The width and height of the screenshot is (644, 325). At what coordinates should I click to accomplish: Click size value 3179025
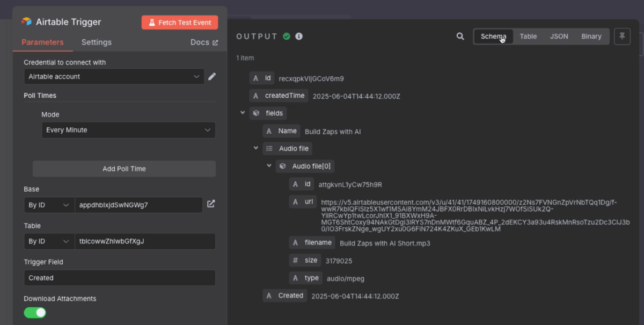[339, 261]
